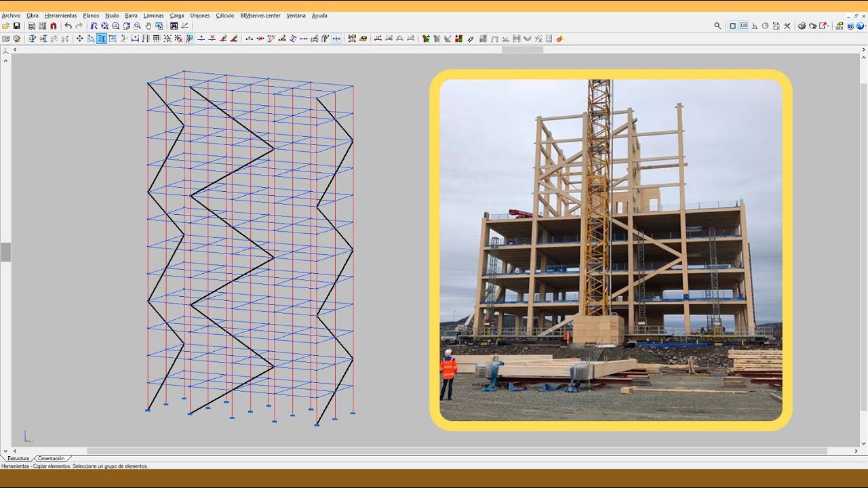Click the open folder icon
Image resolution: width=868 pixels, height=488 pixels.
tap(6, 26)
